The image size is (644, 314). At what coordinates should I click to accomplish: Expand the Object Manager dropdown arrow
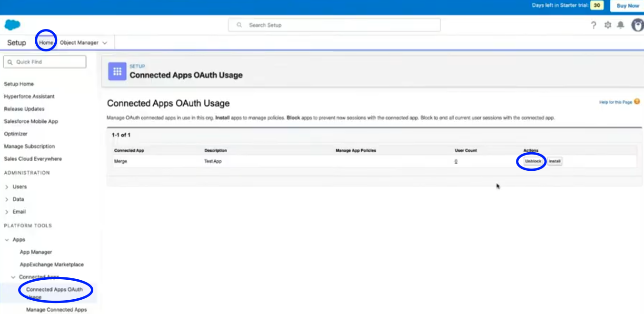(105, 43)
